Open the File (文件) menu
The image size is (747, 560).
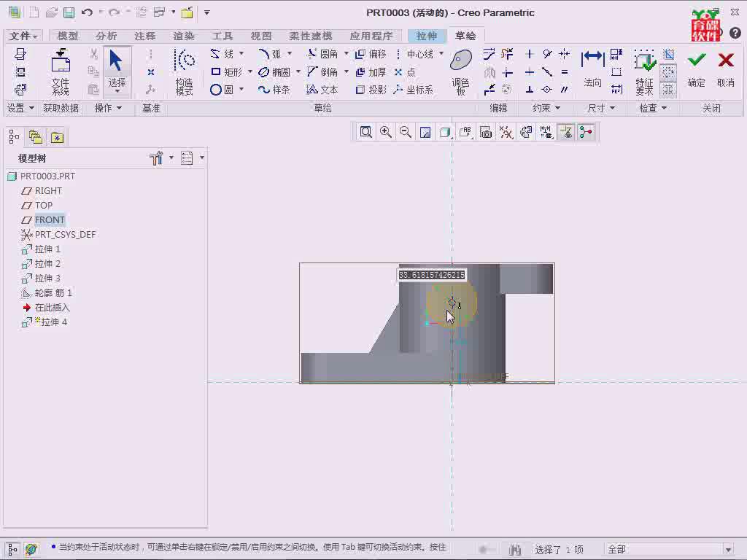[23, 36]
